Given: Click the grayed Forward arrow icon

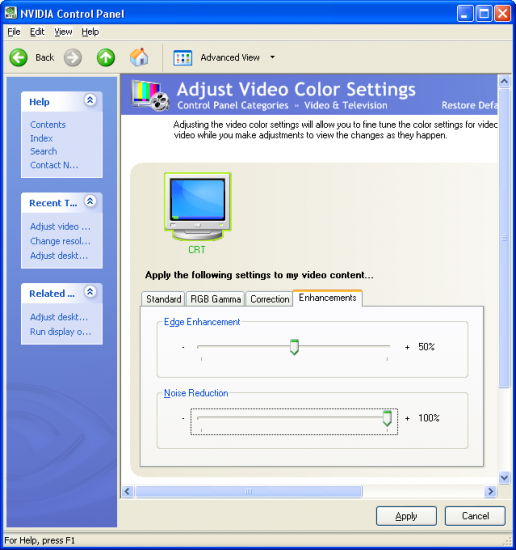Looking at the screenshot, I should pyautogui.click(x=73, y=58).
